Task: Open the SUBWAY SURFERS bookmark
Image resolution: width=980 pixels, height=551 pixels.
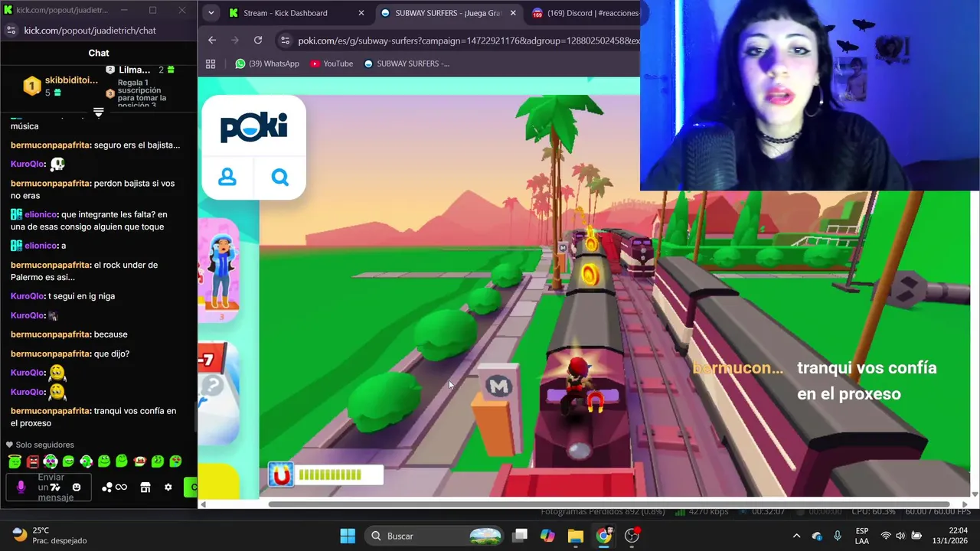Action: pyautogui.click(x=407, y=64)
